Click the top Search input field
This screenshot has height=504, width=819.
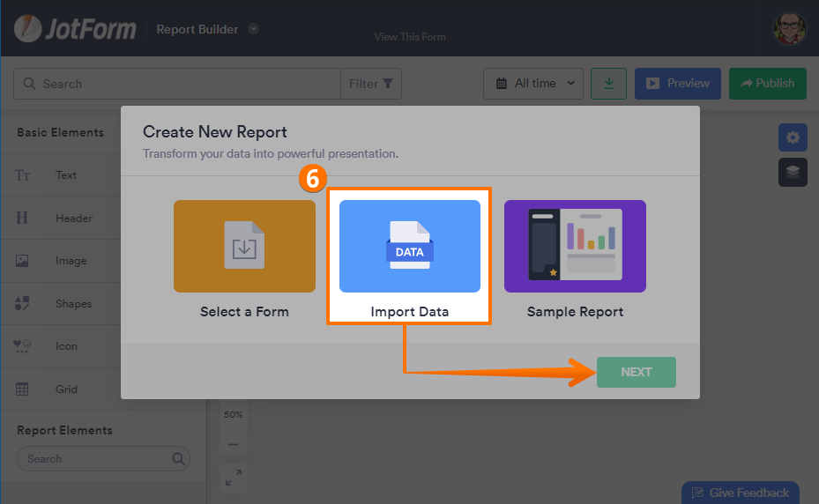click(x=176, y=84)
